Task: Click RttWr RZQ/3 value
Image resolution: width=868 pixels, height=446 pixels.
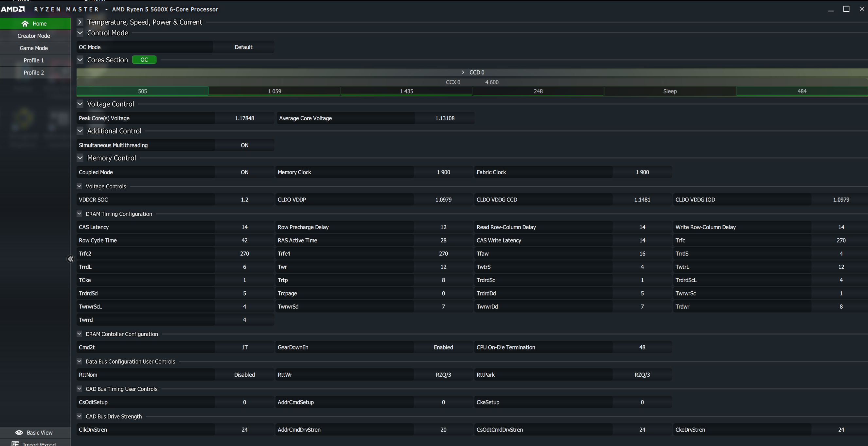Action: point(443,375)
